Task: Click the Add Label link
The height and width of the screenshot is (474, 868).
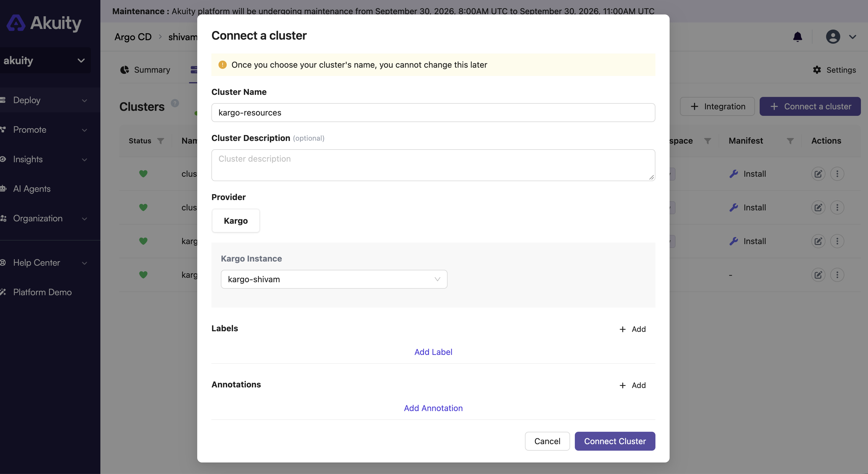Action: 433,352
